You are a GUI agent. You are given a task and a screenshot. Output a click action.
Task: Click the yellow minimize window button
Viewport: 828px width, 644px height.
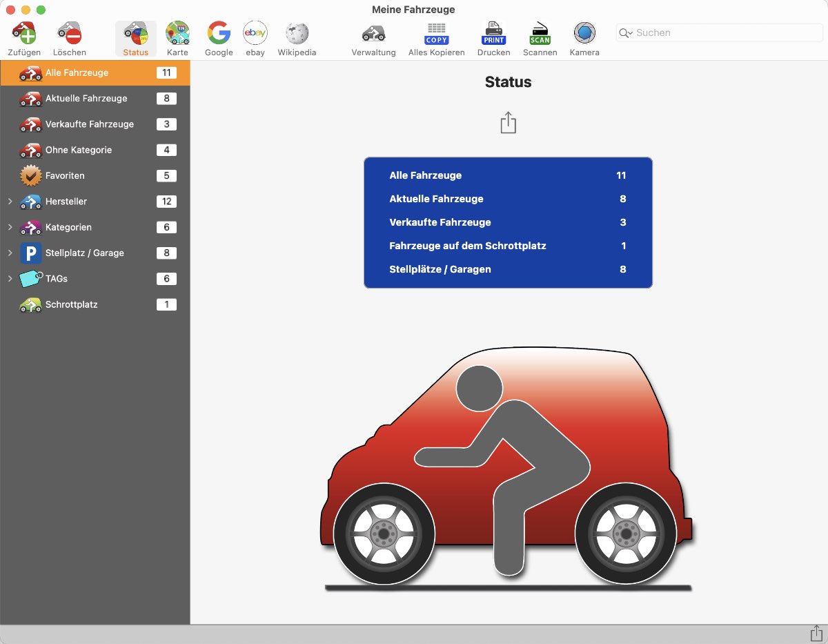(26, 10)
